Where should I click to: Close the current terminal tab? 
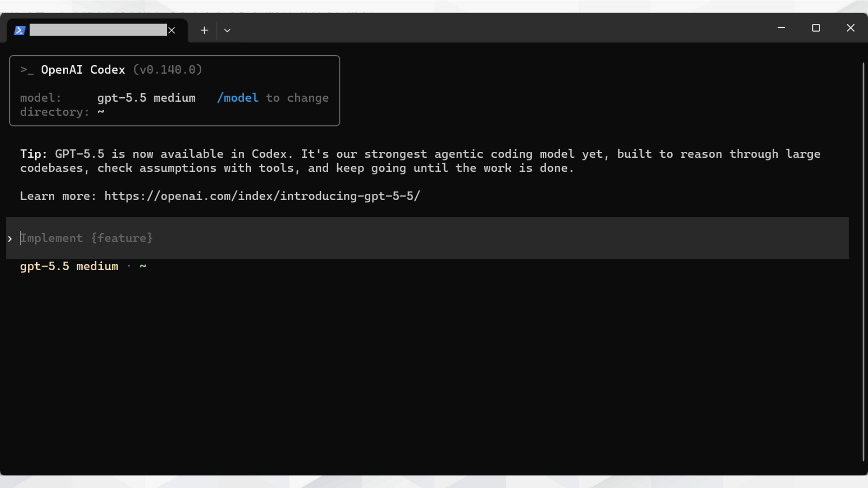tap(171, 30)
